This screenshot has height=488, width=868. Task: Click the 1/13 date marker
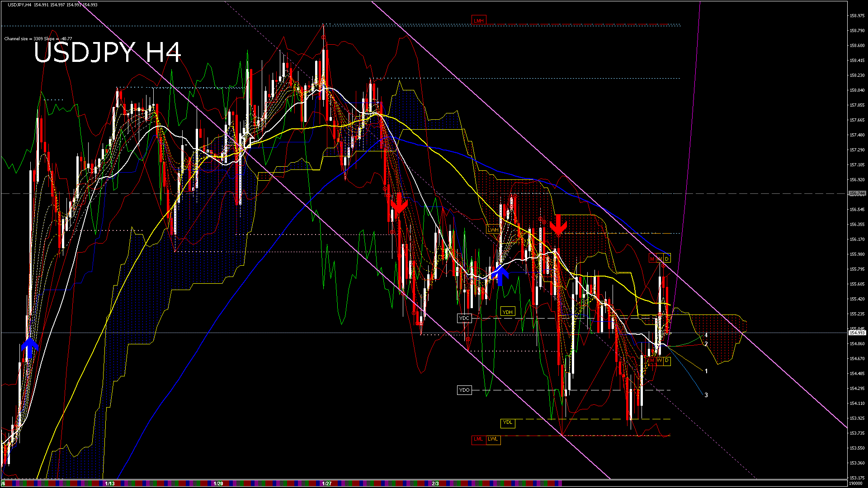(x=110, y=483)
